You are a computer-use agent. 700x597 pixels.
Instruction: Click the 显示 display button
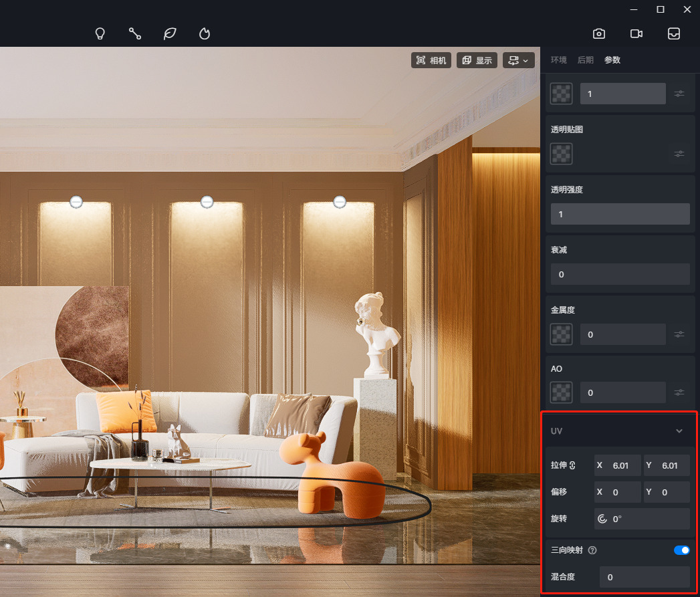477,60
